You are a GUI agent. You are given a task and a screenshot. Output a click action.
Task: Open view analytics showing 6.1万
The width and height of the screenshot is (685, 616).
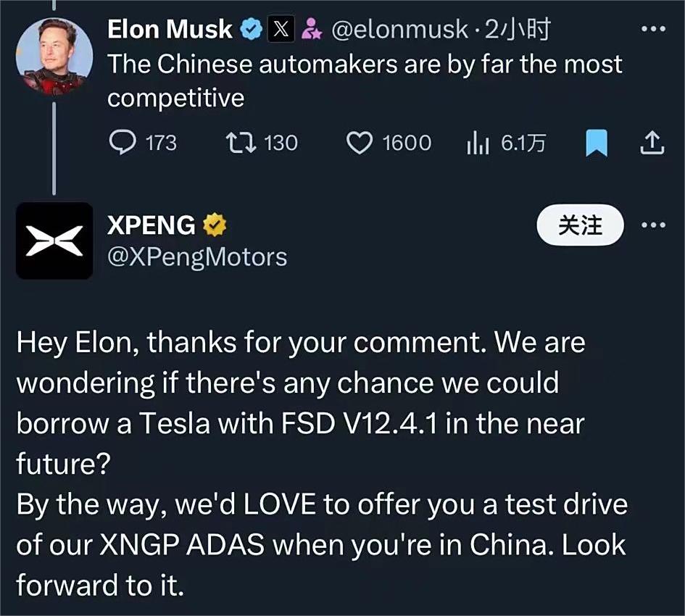476,143
